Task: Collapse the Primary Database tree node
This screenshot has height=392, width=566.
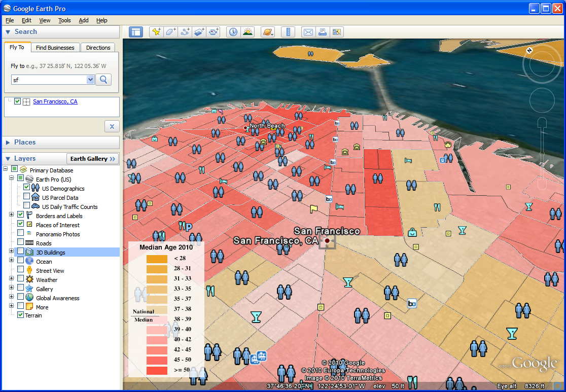Action: pos(6,168)
